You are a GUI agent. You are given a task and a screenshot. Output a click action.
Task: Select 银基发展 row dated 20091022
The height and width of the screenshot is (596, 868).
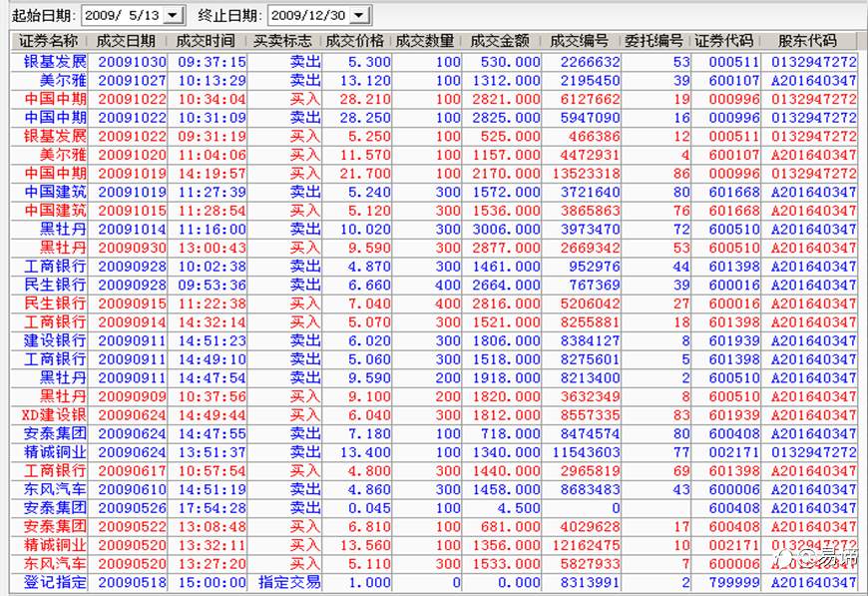click(434, 136)
